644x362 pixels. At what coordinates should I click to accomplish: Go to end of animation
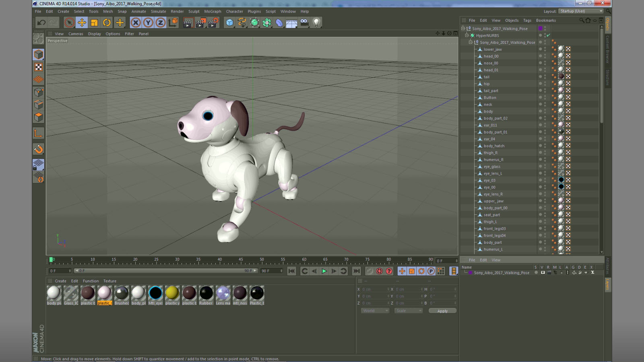point(356,271)
